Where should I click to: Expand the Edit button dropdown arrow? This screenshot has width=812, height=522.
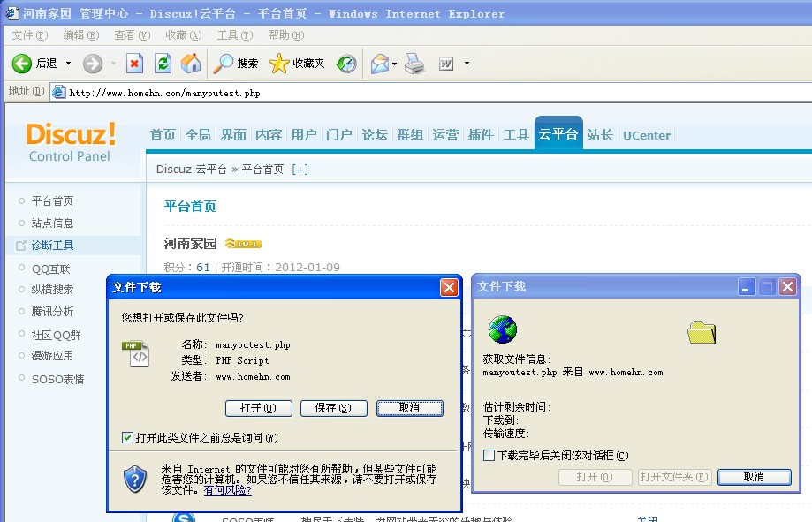pyautogui.click(x=467, y=64)
